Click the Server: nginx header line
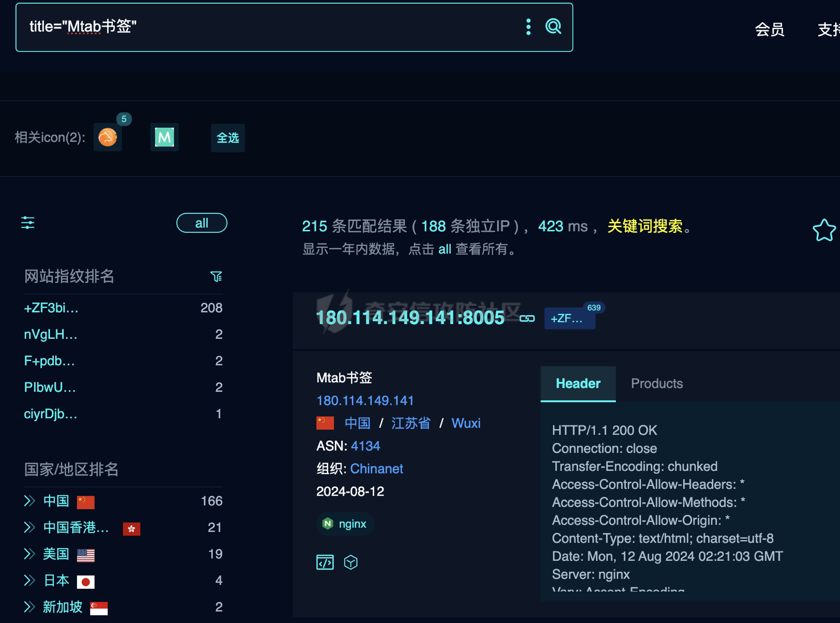The height and width of the screenshot is (623, 840). pos(591,574)
